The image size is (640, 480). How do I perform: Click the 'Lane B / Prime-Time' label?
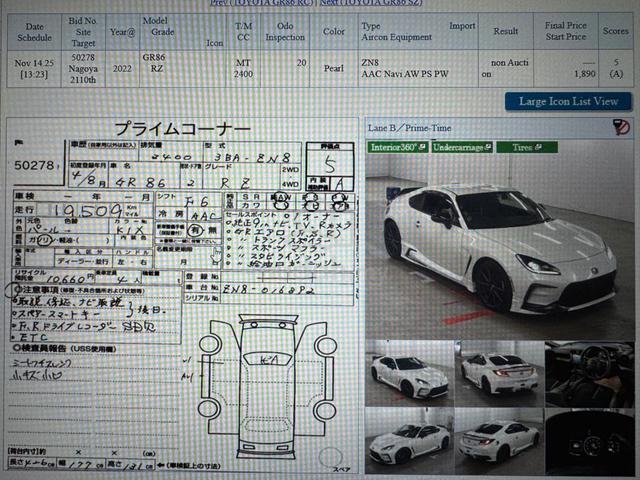pyautogui.click(x=409, y=128)
